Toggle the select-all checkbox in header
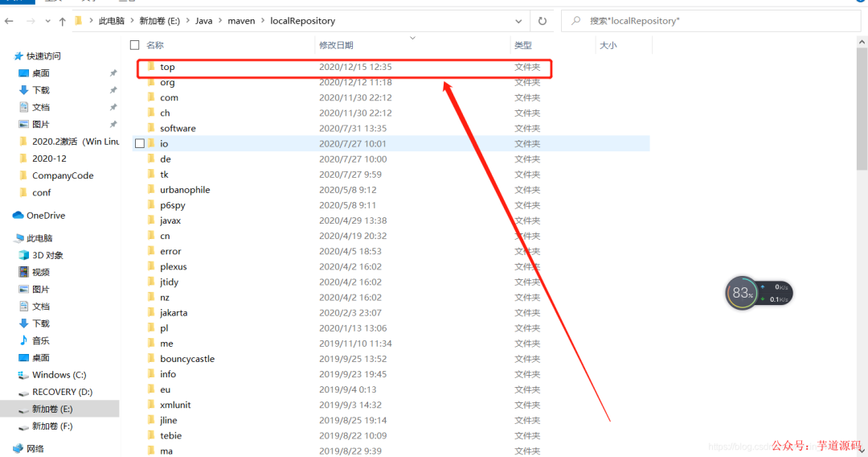The width and height of the screenshot is (868, 457). click(x=134, y=45)
